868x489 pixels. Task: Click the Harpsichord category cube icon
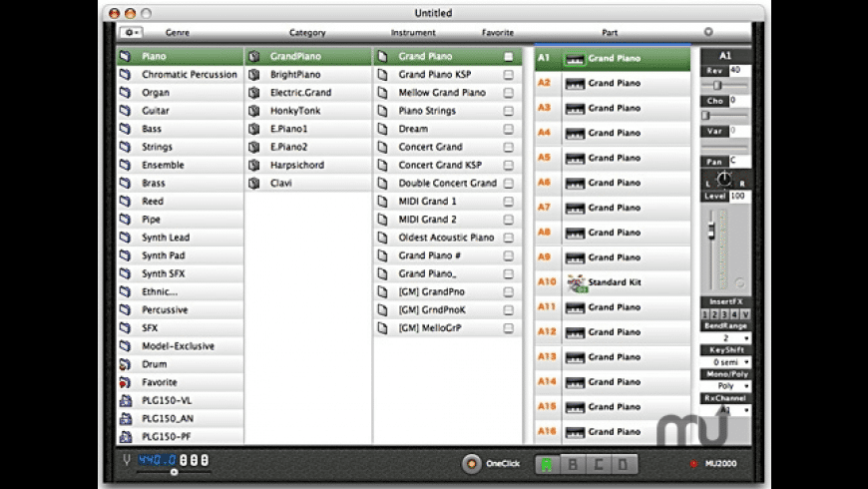tap(254, 165)
